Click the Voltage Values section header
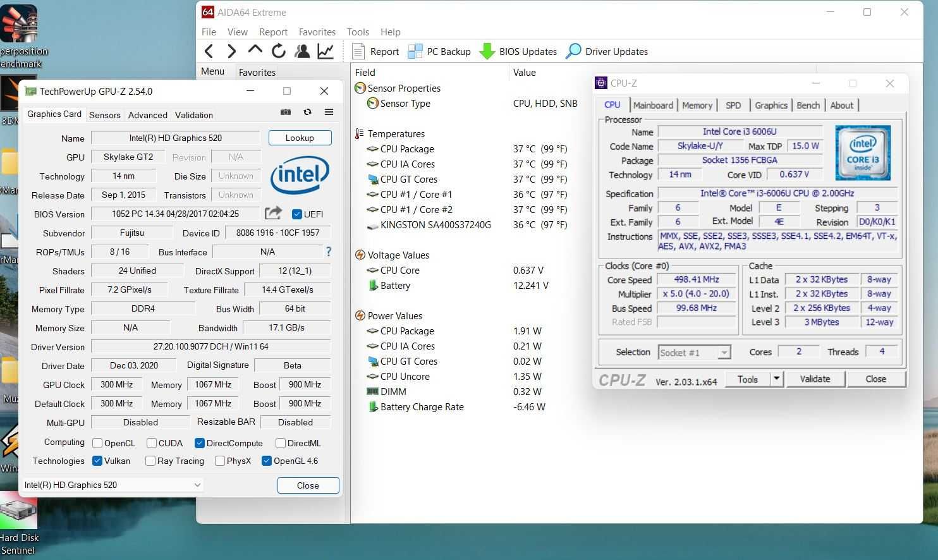Viewport: 938px width, 560px height. 392,255
